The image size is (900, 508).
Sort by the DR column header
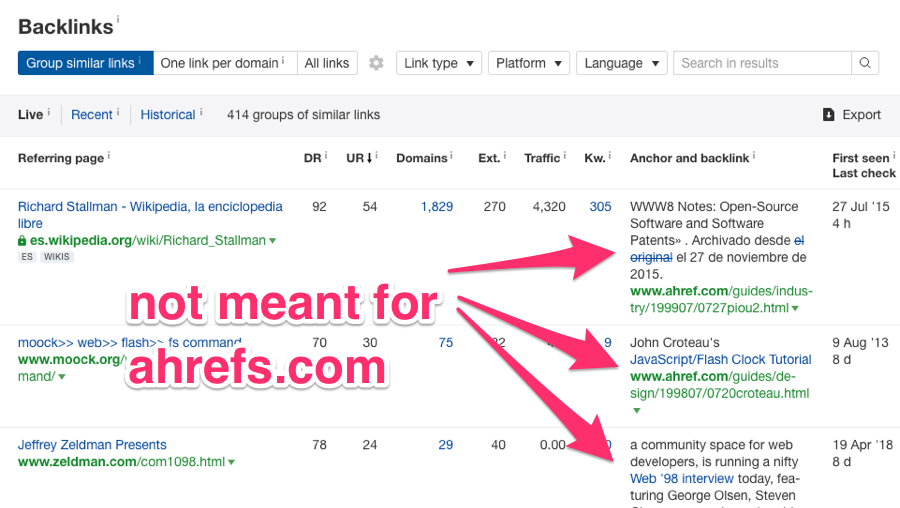pyautogui.click(x=312, y=158)
